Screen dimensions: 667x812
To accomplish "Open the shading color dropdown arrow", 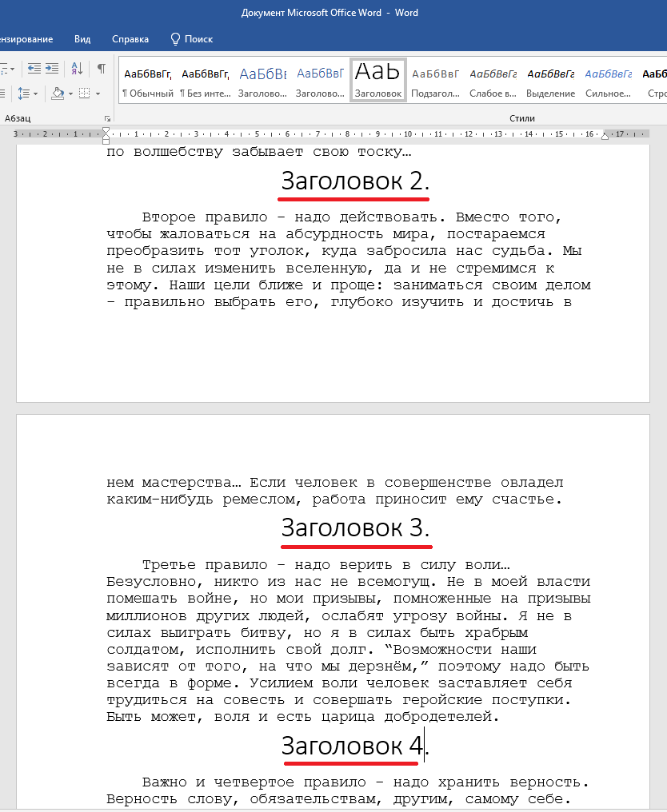I will coord(70,94).
